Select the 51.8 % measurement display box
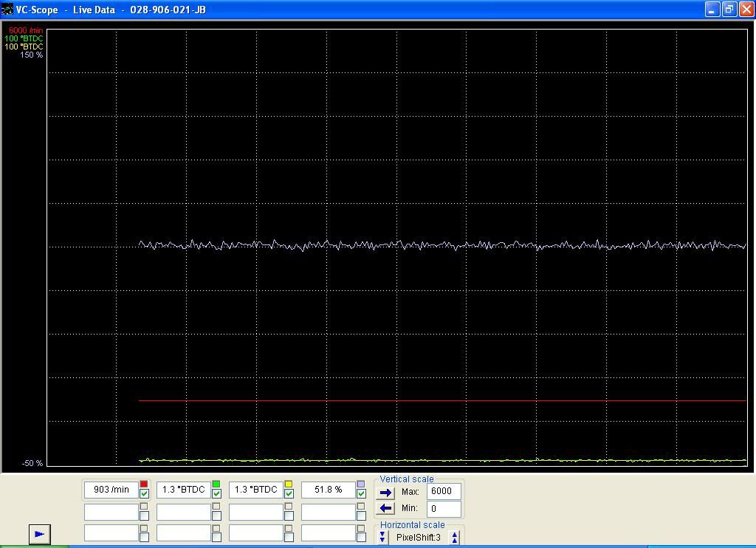 coord(328,489)
